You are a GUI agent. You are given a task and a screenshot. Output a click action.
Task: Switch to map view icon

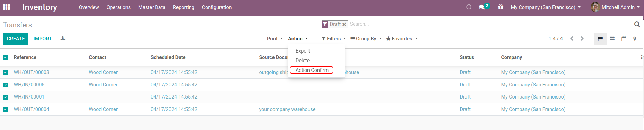click(x=635, y=39)
